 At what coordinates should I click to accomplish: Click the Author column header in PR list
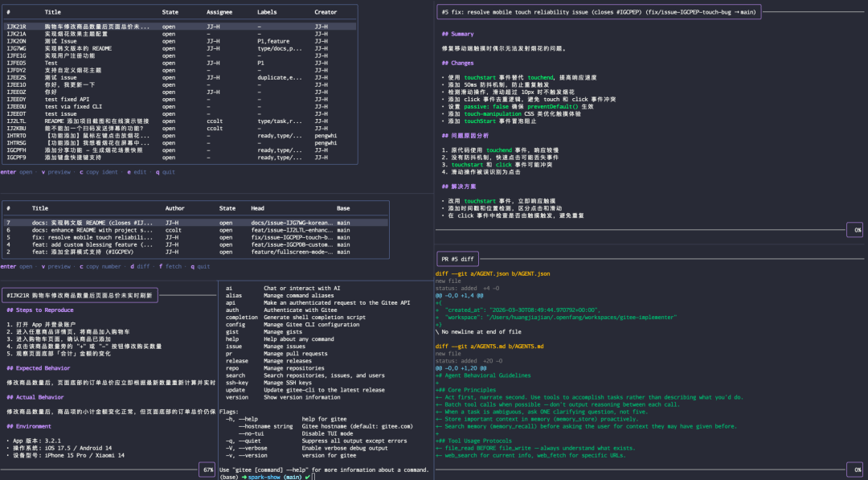[x=175, y=208]
